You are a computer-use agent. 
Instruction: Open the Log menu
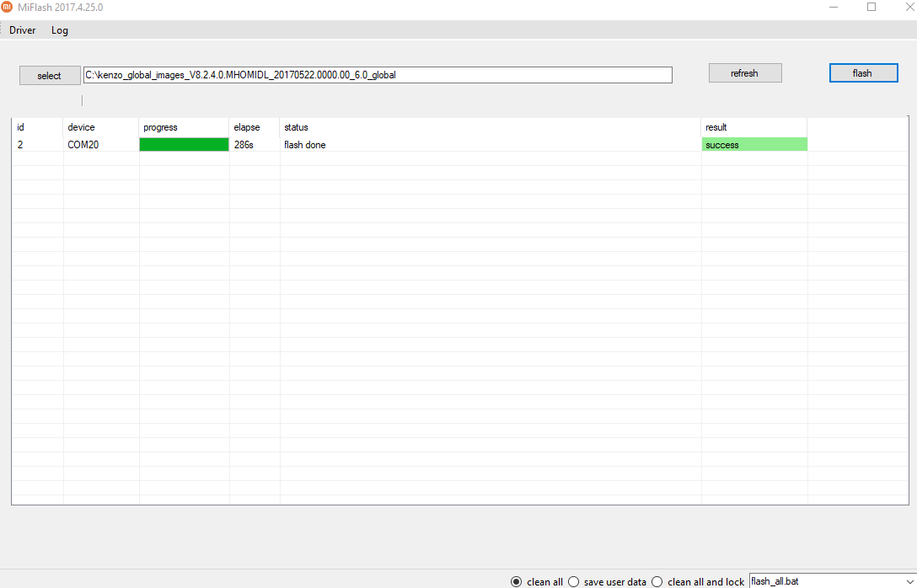[x=60, y=30]
